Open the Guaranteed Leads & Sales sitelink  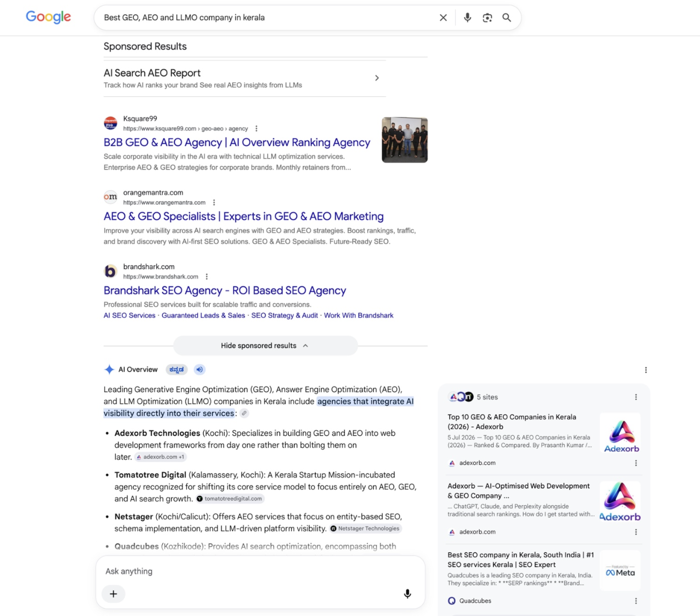[x=203, y=316]
